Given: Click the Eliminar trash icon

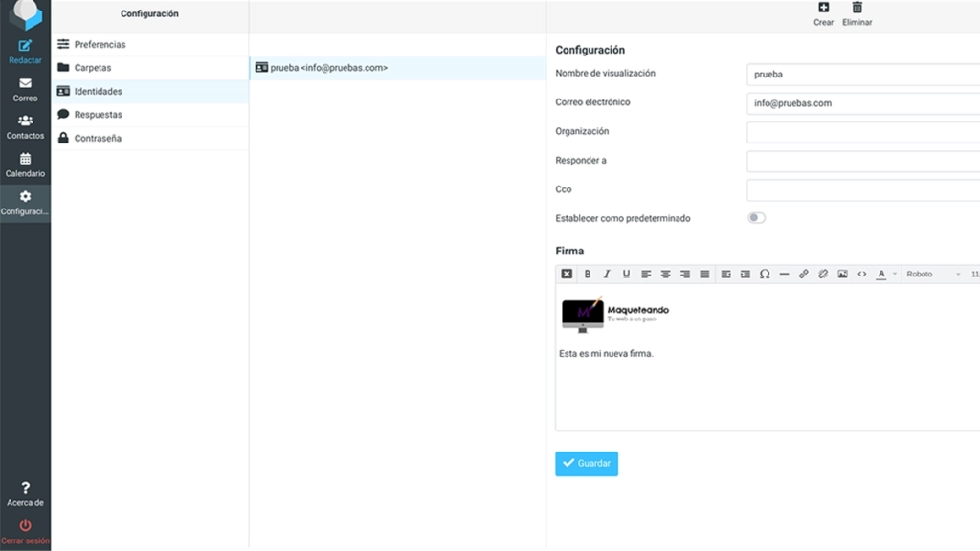Looking at the screenshot, I should (857, 13).
